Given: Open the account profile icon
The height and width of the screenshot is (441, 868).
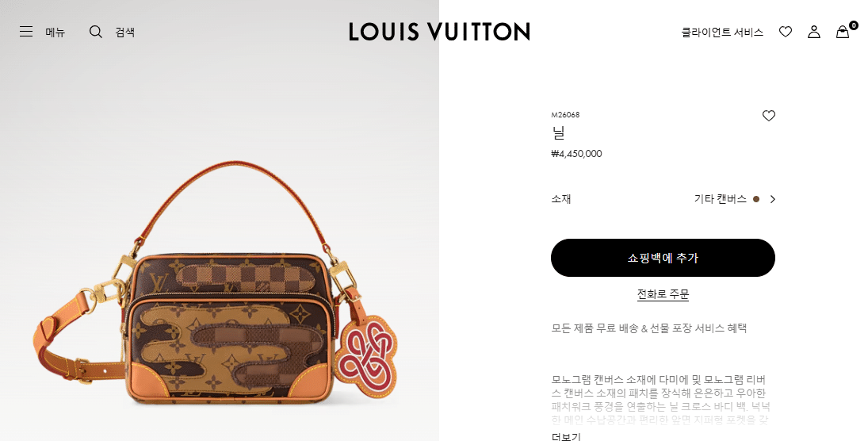Looking at the screenshot, I should [x=814, y=33].
